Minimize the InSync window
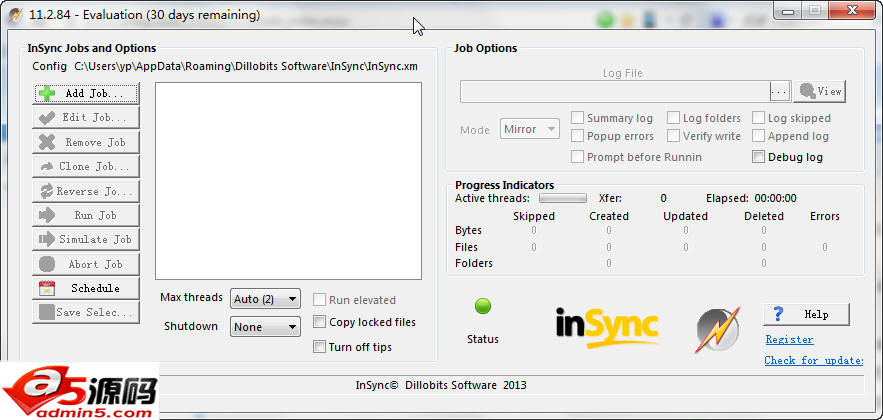The image size is (883, 420). pos(790,10)
